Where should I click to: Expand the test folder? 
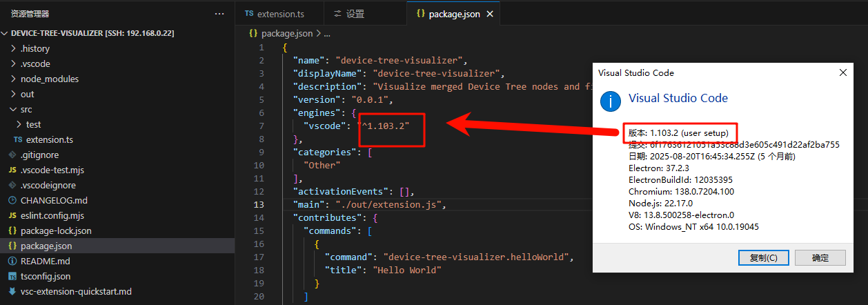pyautogui.click(x=19, y=124)
